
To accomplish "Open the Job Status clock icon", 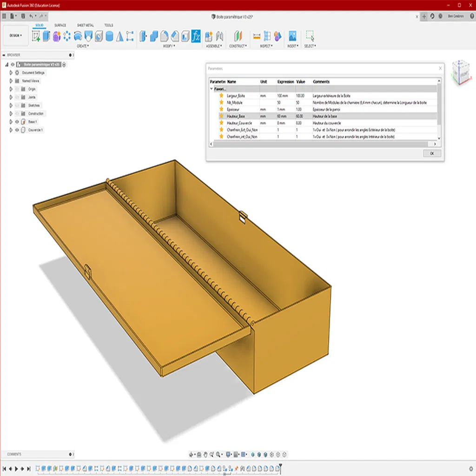I will (x=440, y=16).
